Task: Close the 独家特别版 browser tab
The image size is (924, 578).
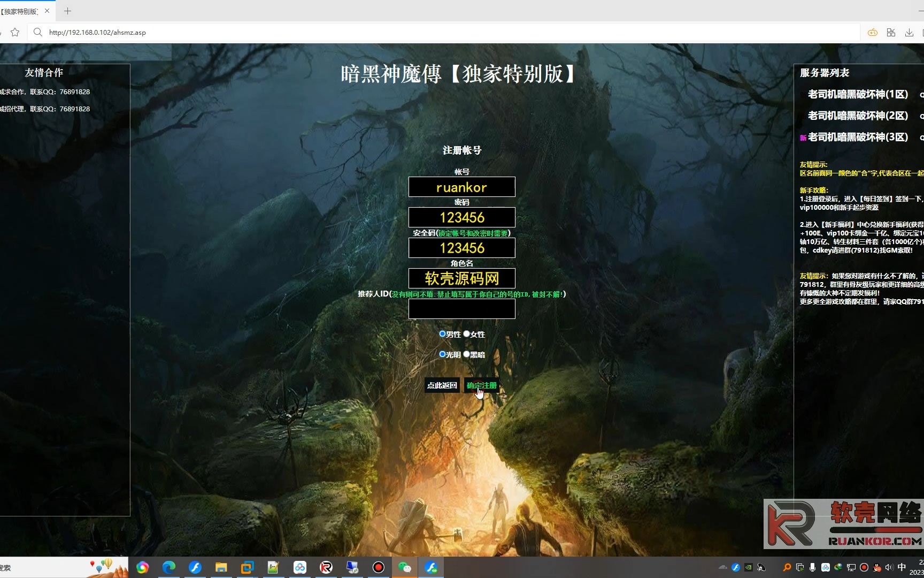Action: (47, 11)
